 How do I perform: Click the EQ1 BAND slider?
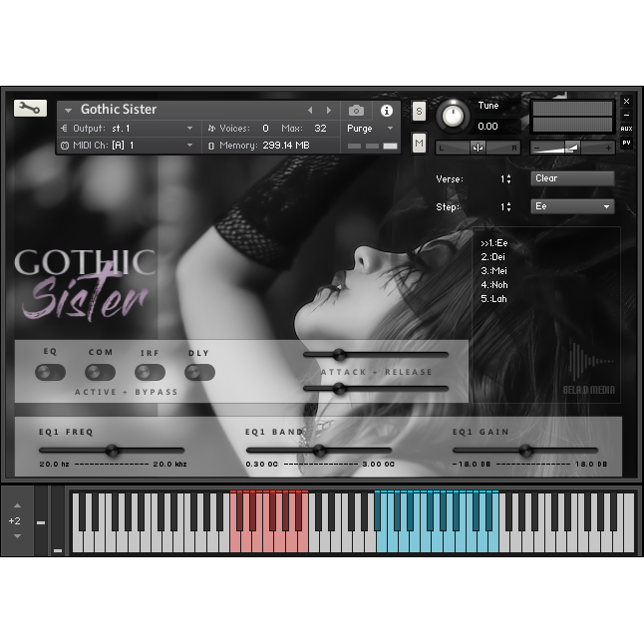(x=319, y=451)
